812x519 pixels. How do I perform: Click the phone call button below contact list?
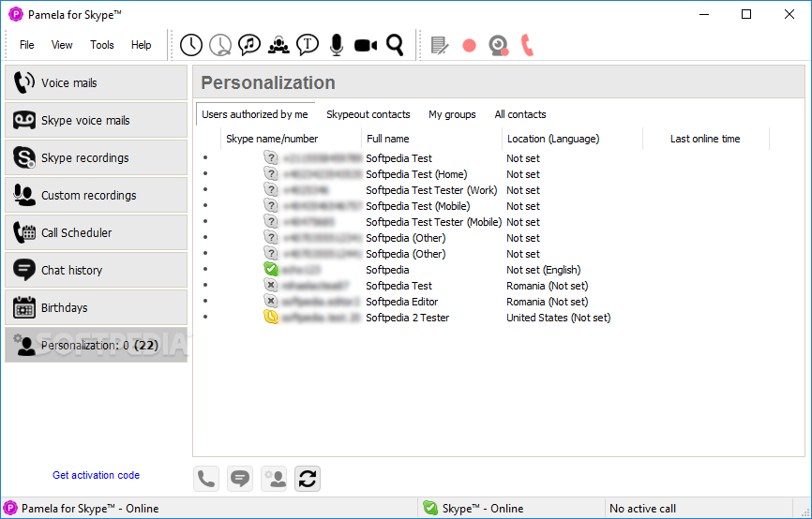click(206, 479)
